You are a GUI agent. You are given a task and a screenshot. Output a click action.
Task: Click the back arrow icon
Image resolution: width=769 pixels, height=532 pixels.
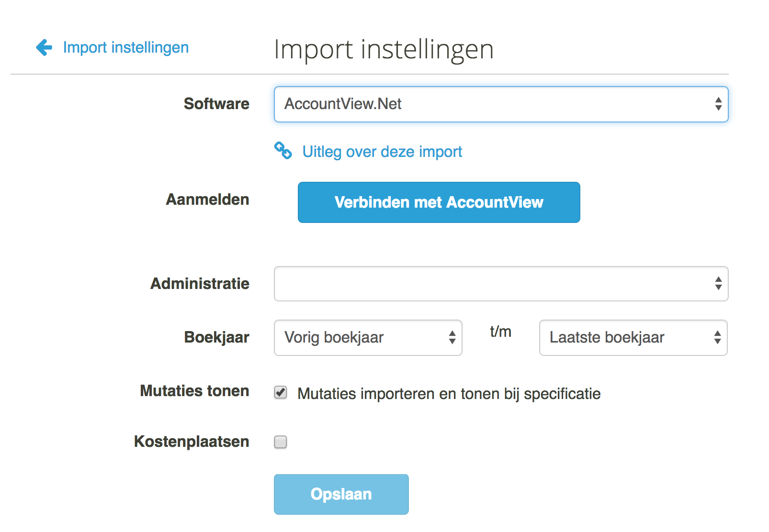[44, 47]
